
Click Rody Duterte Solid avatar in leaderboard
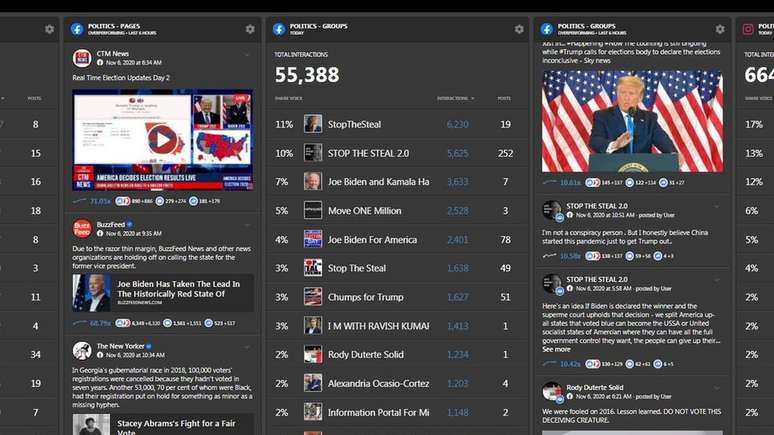pos(313,355)
